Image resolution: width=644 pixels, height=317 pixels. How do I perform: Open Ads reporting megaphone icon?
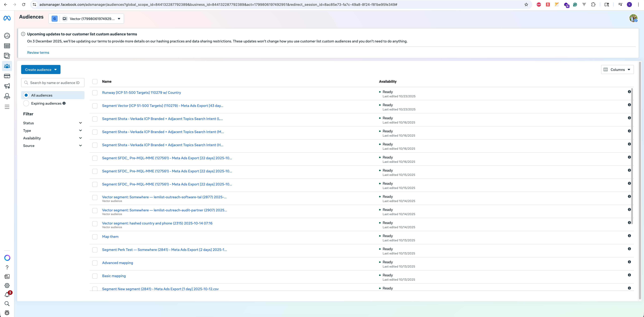coord(7,86)
